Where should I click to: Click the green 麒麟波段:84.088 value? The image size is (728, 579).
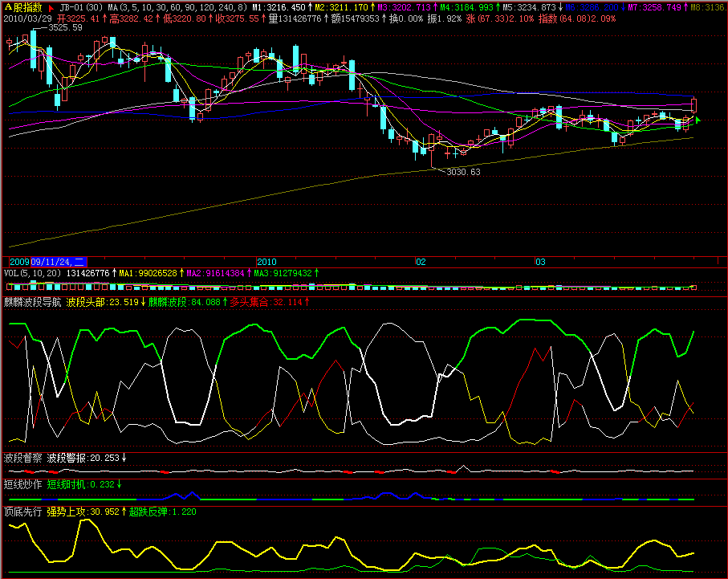[x=185, y=303]
